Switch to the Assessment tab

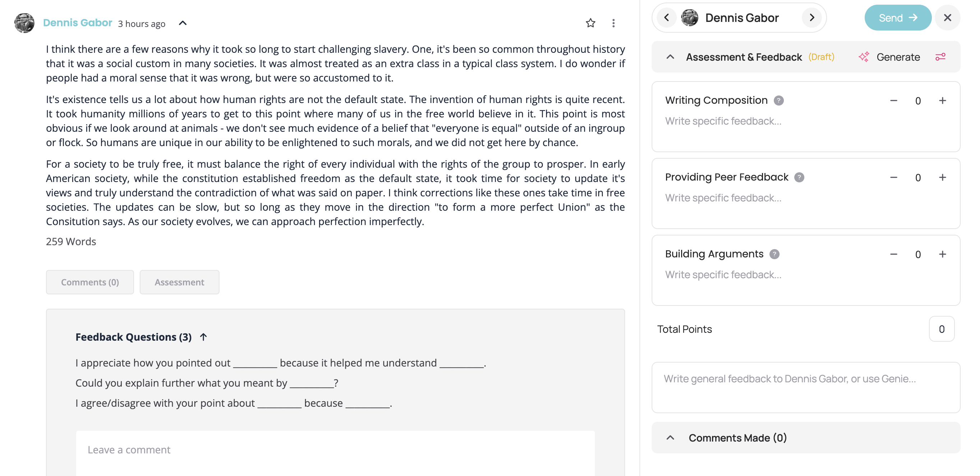(x=179, y=282)
